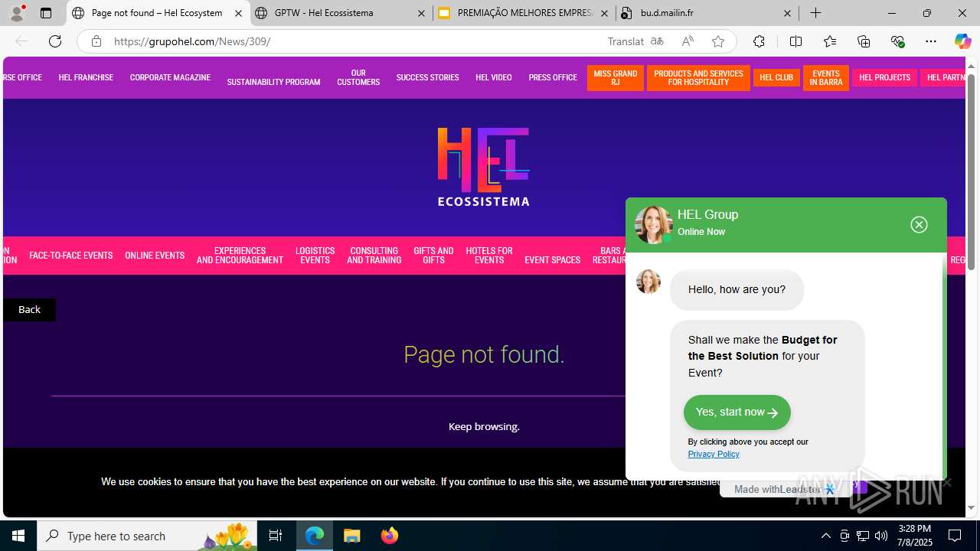Open CORPORATE MAGAZINE menu item

point(170,77)
